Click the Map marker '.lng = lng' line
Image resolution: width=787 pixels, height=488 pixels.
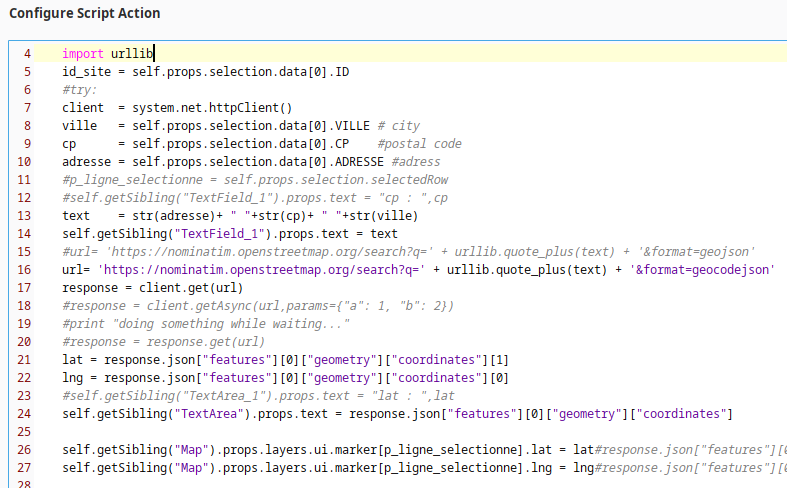(425, 468)
